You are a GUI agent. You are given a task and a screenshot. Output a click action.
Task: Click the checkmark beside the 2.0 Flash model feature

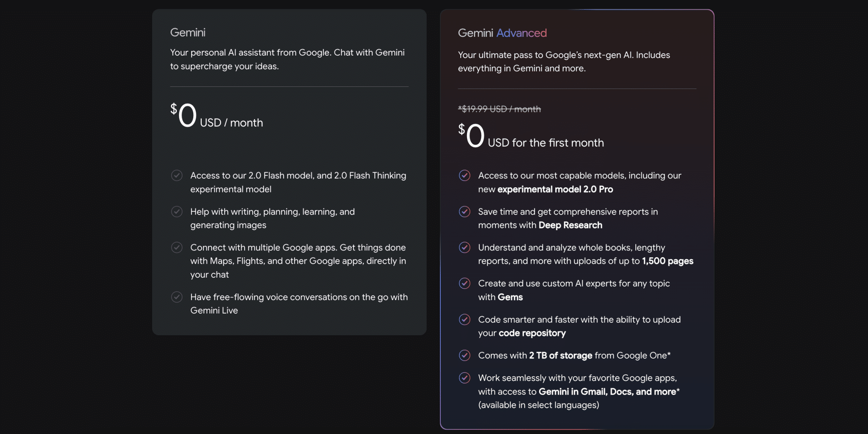point(177,175)
